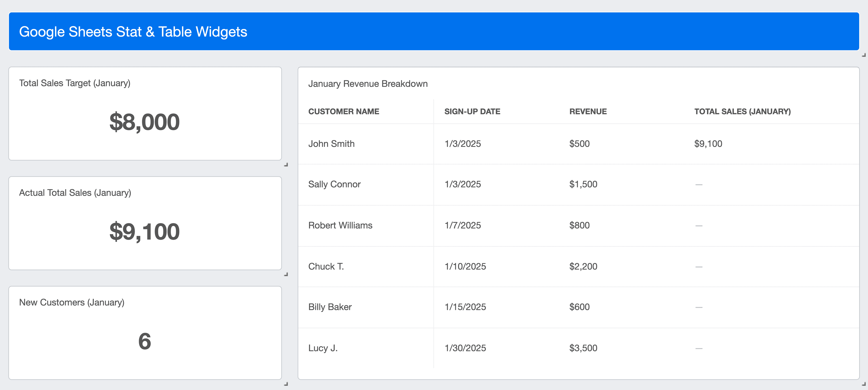Click the John Smith table row name
The image size is (868, 390).
(x=331, y=144)
